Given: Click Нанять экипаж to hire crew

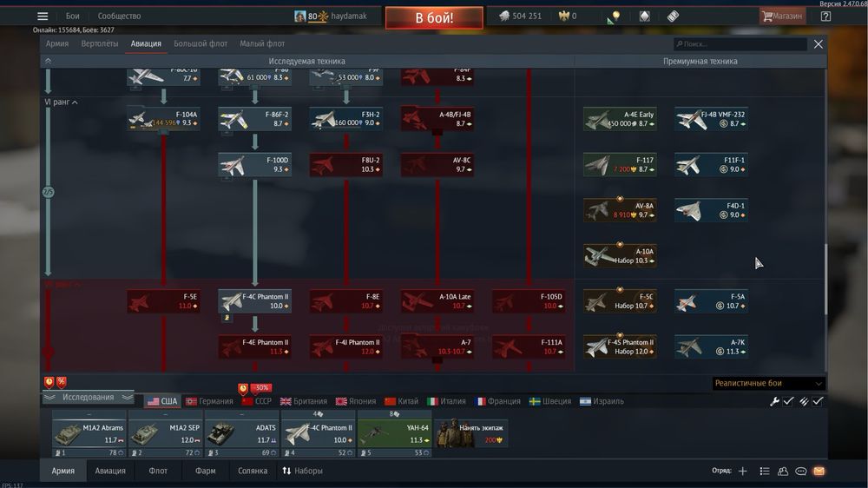Looking at the screenshot, I should pos(471,432).
